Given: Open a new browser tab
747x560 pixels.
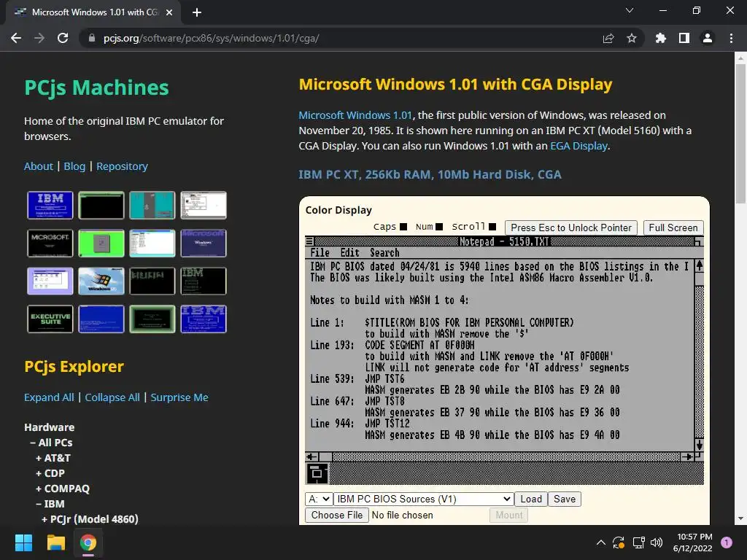Looking at the screenshot, I should [x=197, y=12].
